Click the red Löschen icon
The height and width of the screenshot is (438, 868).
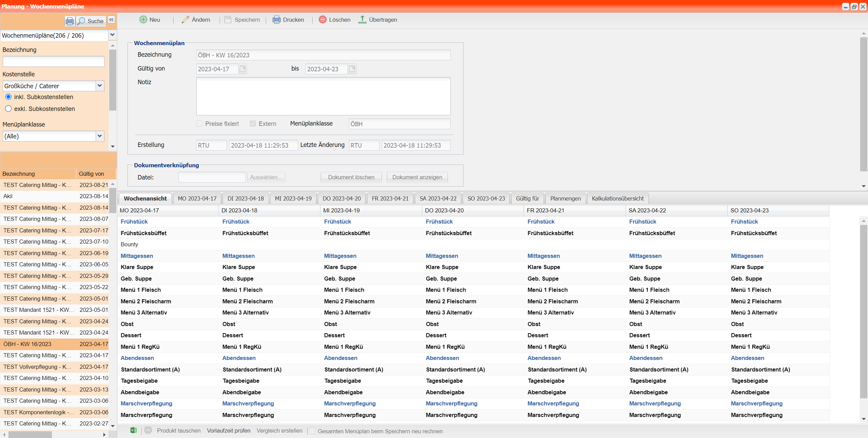coord(322,20)
